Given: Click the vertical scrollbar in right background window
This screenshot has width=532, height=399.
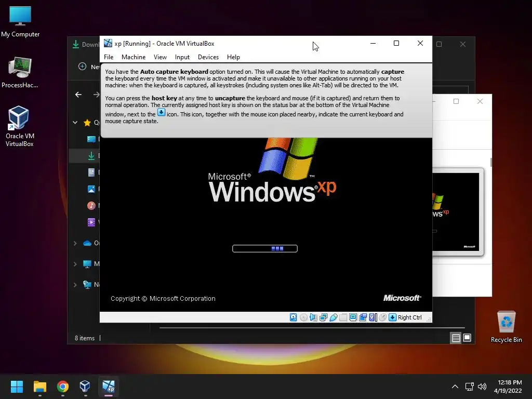Looking at the screenshot, I should click(491, 162).
